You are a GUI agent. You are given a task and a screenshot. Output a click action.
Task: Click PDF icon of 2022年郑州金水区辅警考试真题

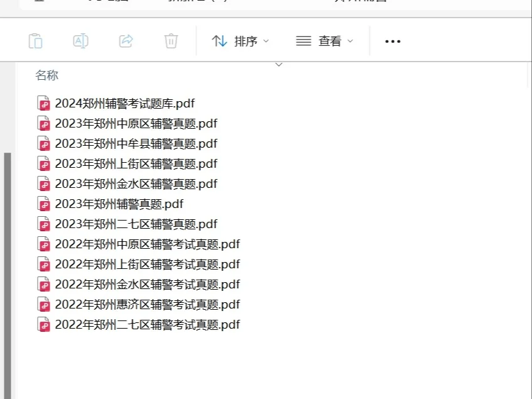[x=44, y=284]
